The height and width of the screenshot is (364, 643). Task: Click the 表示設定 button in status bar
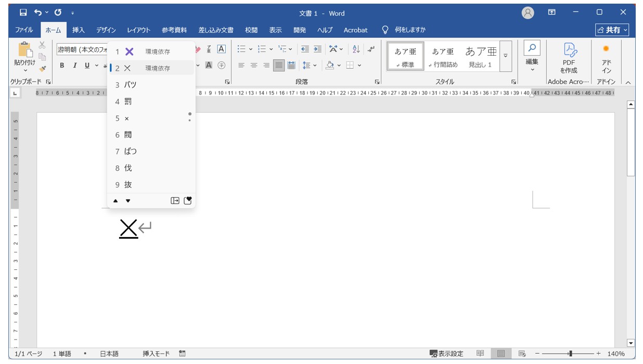click(x=446, y=354)
